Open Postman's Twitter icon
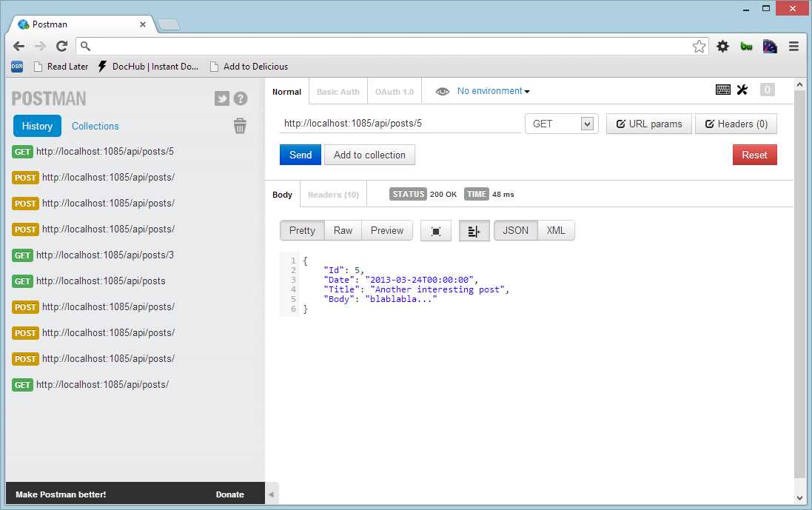Image resolution: width=812 pixels, height=510 pixels. click(221, 98)
